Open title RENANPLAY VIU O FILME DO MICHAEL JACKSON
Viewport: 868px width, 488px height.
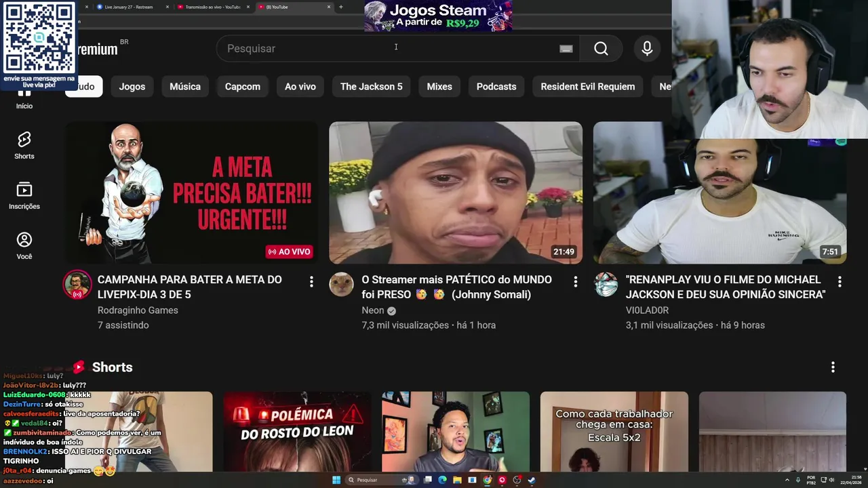(x=726, y=287)
